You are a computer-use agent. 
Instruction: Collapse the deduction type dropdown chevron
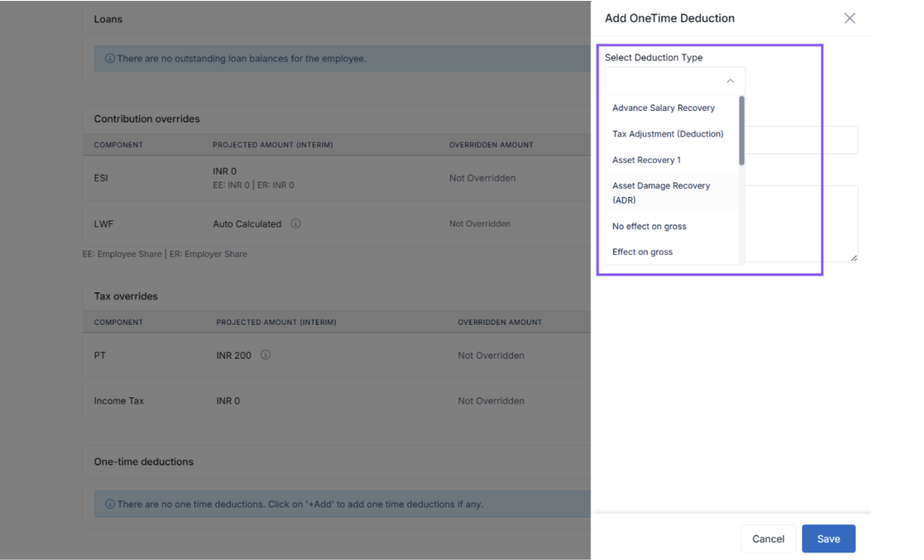click(x=730, y=81)
